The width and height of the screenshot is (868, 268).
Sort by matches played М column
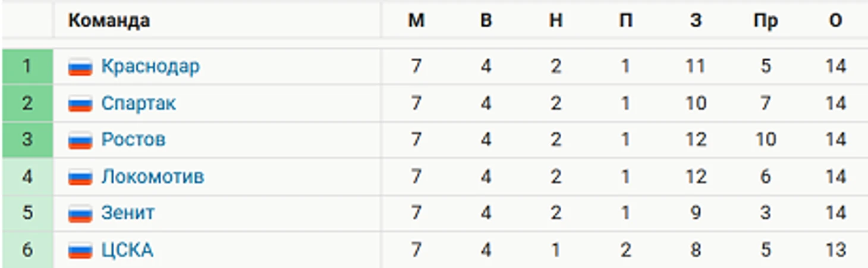pos(416,21)
